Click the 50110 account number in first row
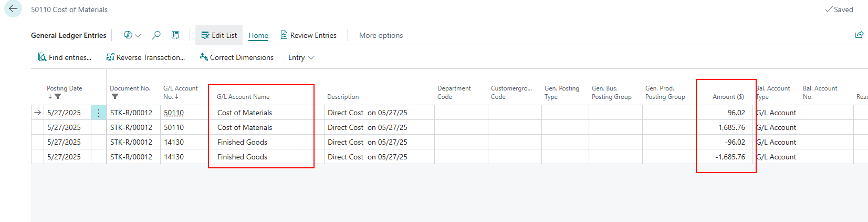The height and width of the screenshot is (222, 868). coord(174,113)
